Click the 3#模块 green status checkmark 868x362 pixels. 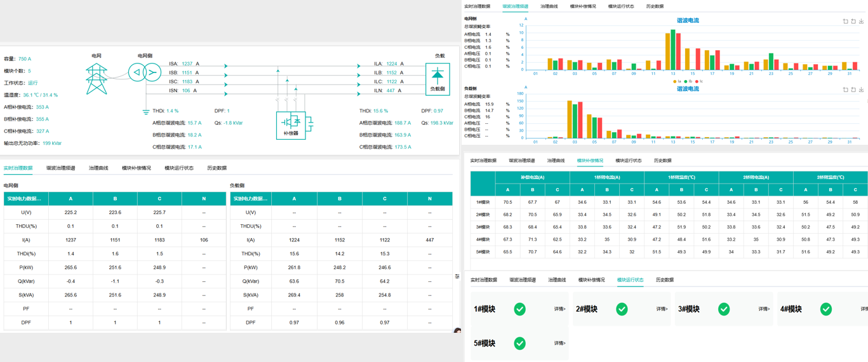724,309
